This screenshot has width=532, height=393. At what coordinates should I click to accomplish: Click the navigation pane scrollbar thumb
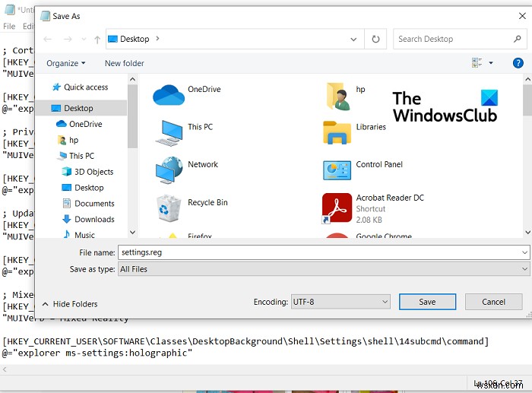click(133, 116)
